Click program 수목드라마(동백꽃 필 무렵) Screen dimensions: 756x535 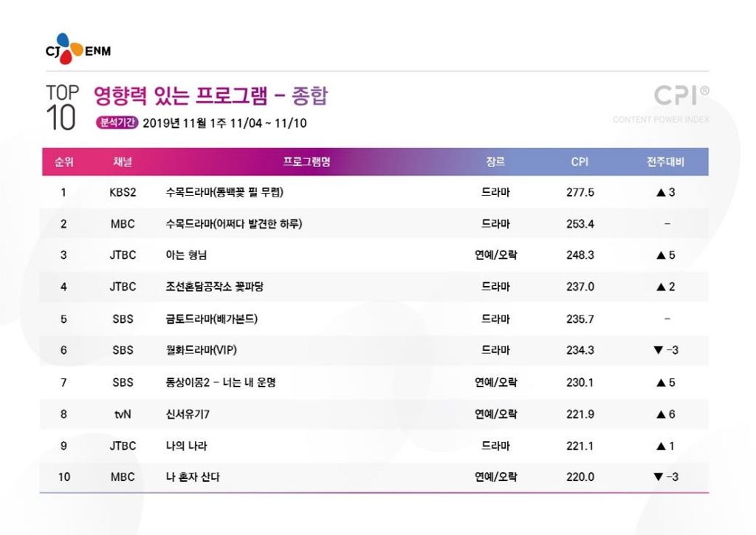pos(224,192)
